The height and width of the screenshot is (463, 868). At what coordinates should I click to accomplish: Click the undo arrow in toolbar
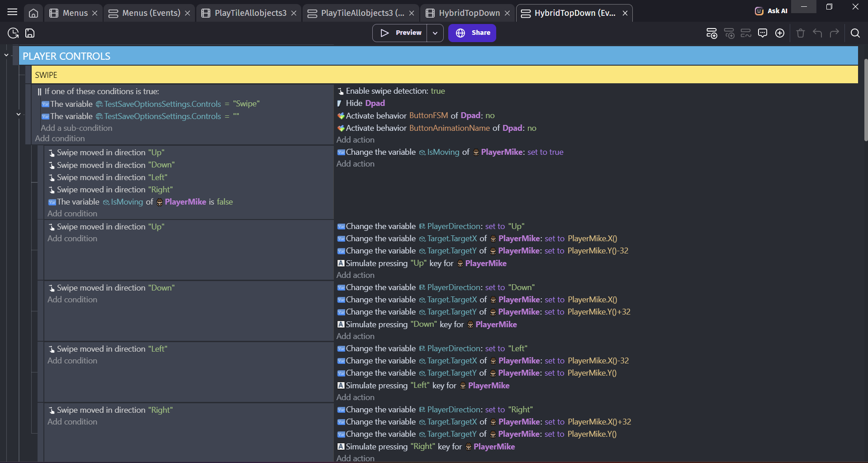(817, 33)
